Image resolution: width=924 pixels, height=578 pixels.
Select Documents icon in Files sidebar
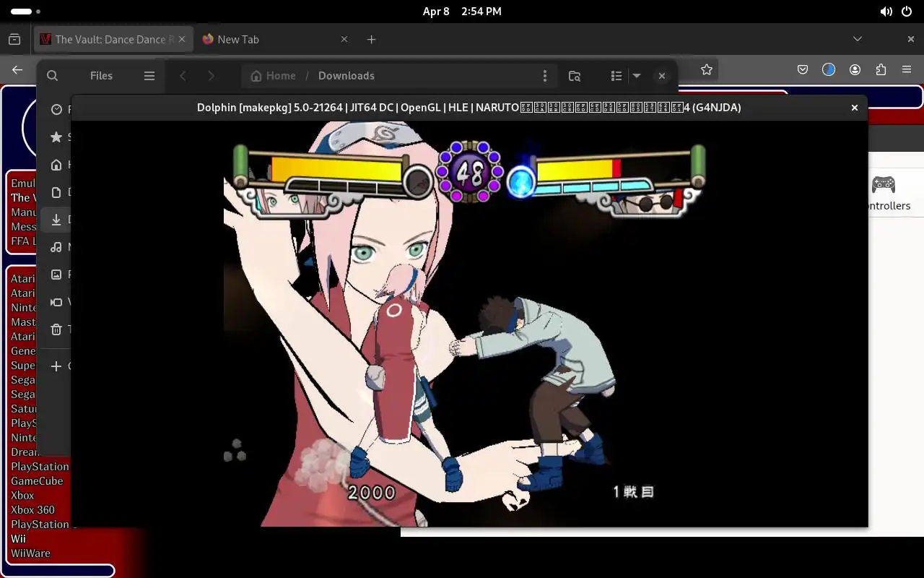(56, 192)
